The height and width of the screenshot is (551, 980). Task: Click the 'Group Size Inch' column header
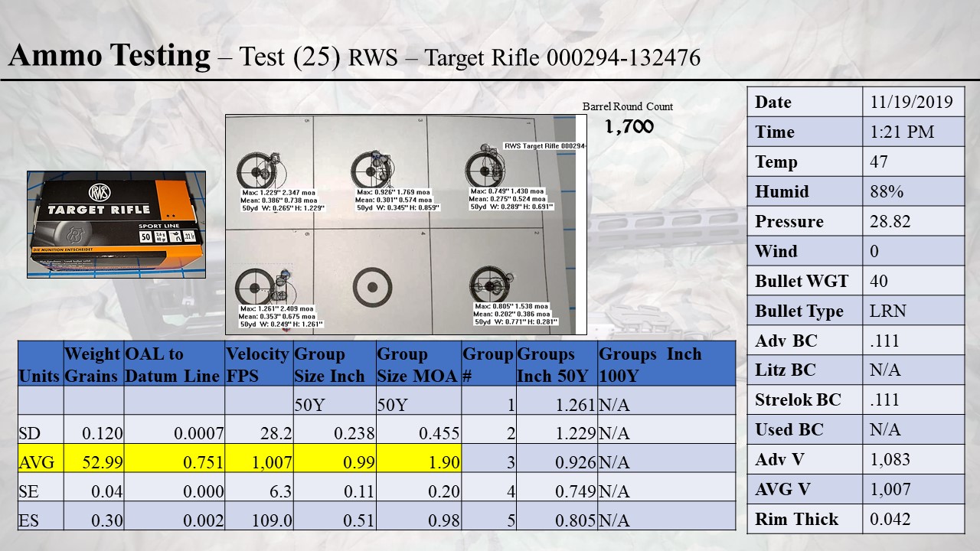(x=335, y=364)
